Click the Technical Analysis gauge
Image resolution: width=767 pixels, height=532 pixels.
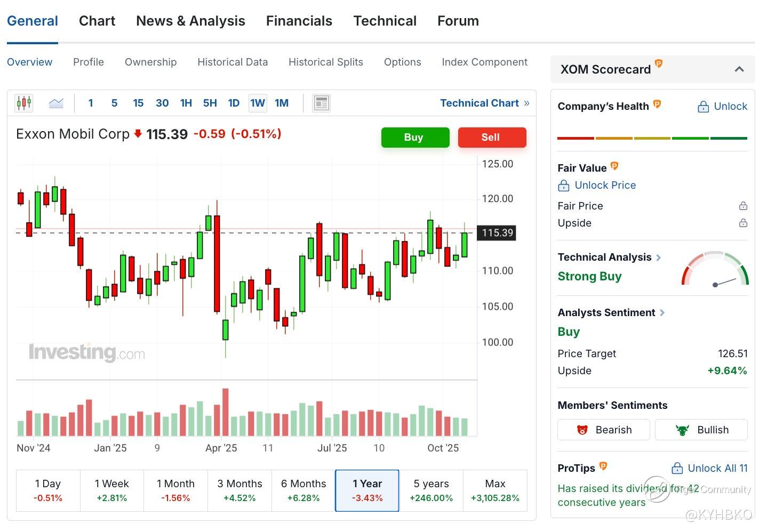point(715,269)
